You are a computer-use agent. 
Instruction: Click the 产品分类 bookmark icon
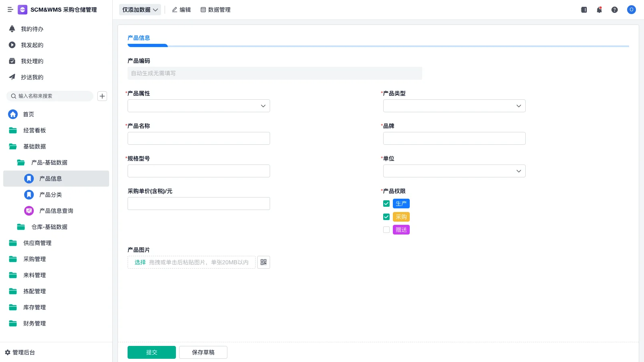pos(29,195)
